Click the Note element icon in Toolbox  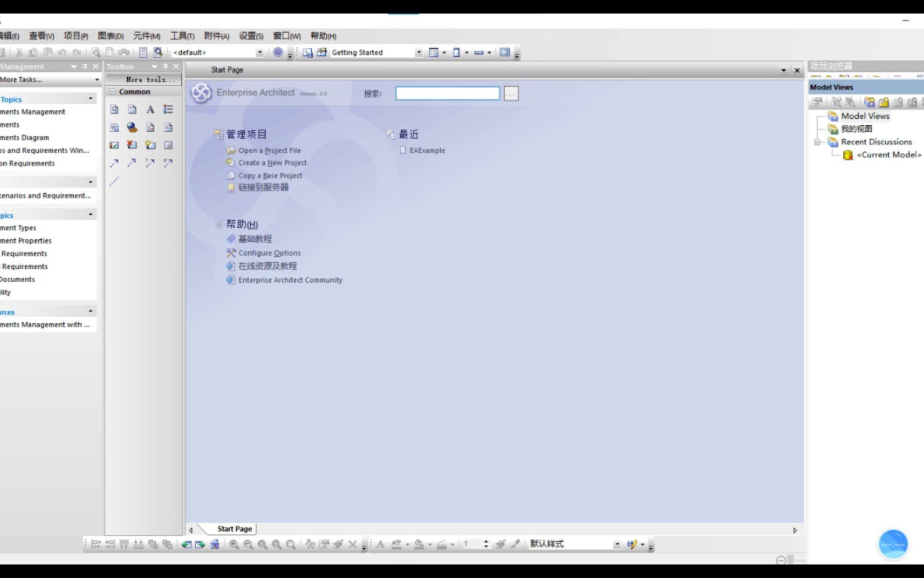click(114, 110)
